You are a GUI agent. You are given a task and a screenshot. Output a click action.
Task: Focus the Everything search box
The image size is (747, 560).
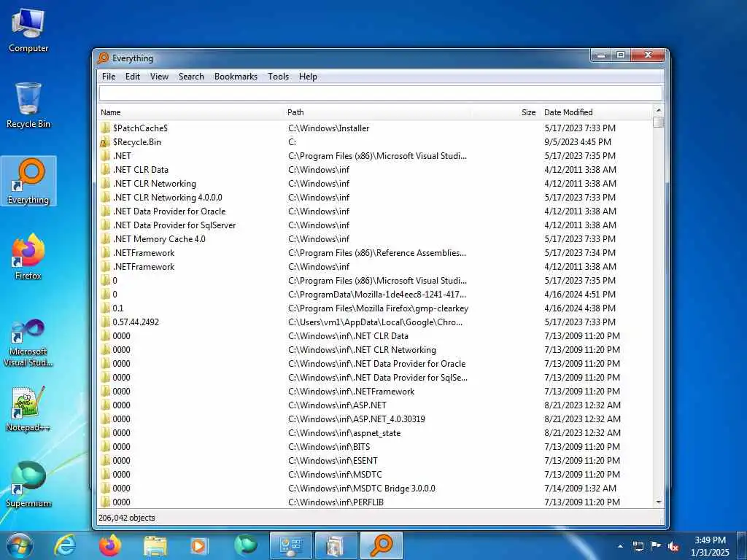click(x=381, y=93)
